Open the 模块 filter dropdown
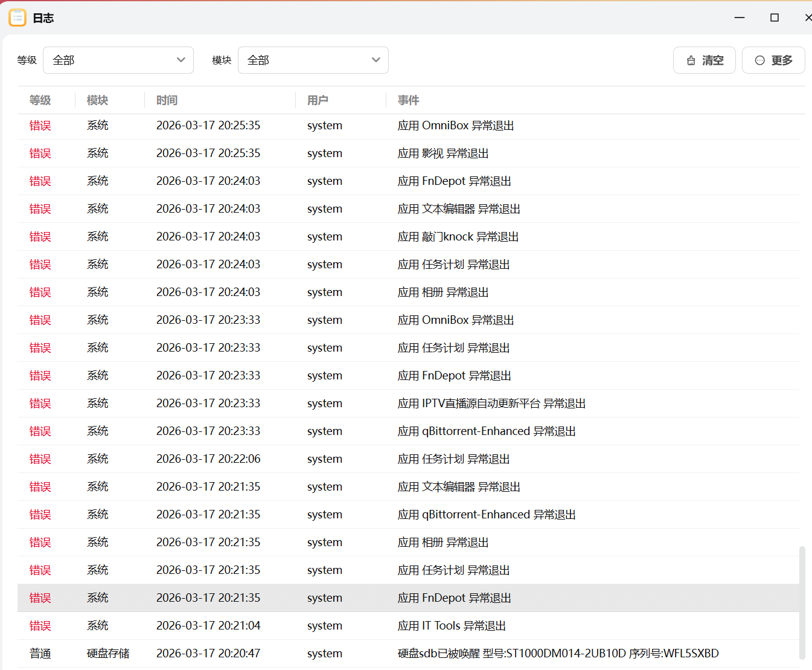The image size is (812, 670). click(313, 60)
